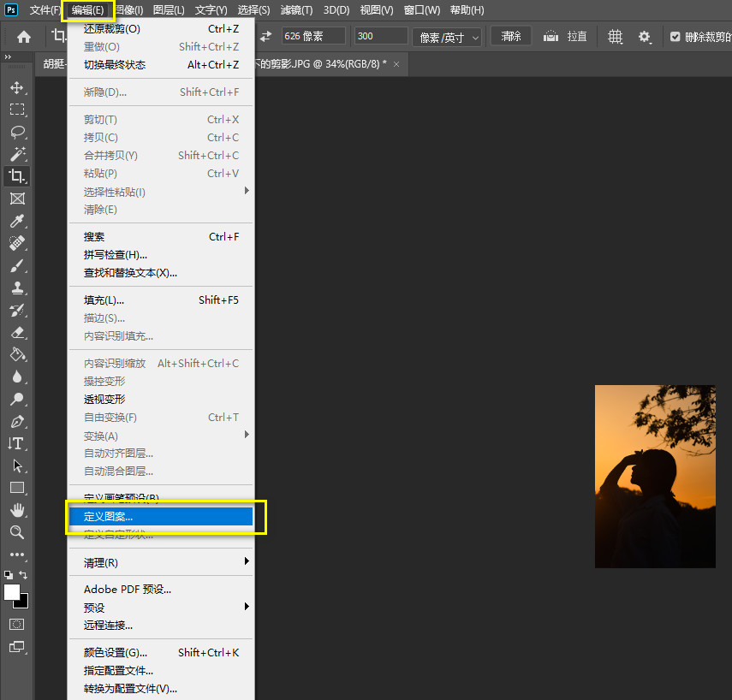Select the Magic Wand tool
The image size is (732, 700).
(x=17, y=154)
